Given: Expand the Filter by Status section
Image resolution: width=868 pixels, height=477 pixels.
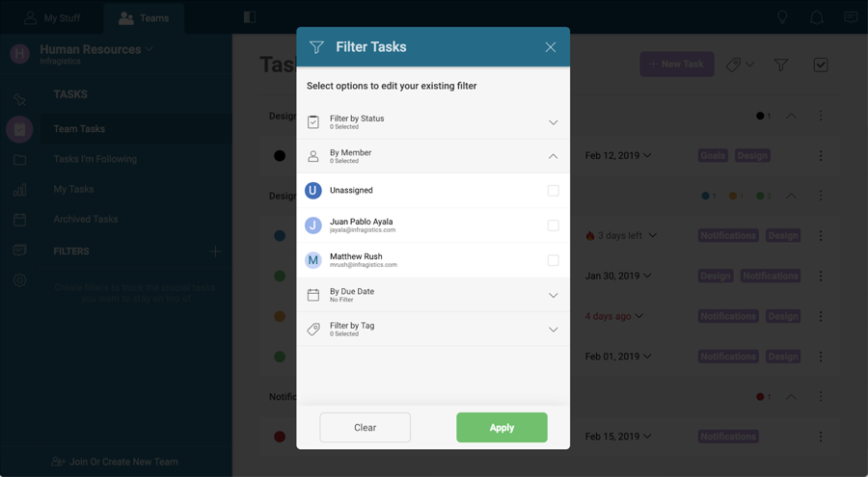Looking at the screenshot, I should (x=553, y=122).
